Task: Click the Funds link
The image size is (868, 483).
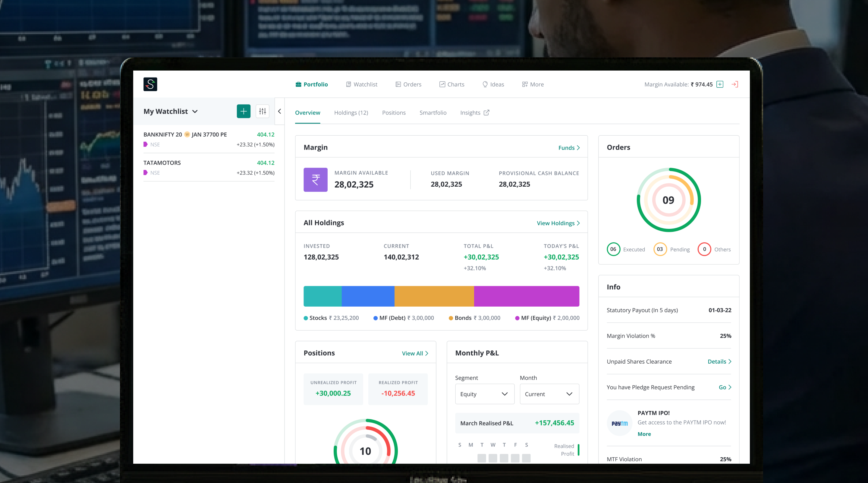Action: coord(569,148)
